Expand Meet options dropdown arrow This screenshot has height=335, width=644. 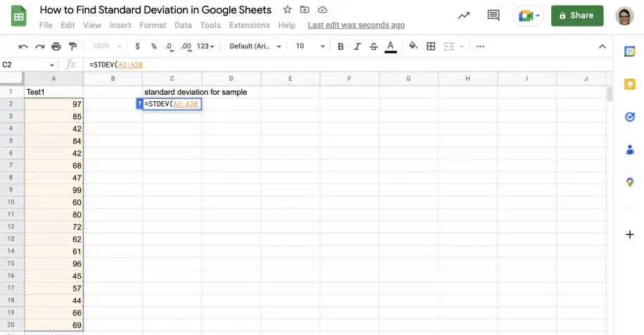pyautogui.click(x=538, y=16)
